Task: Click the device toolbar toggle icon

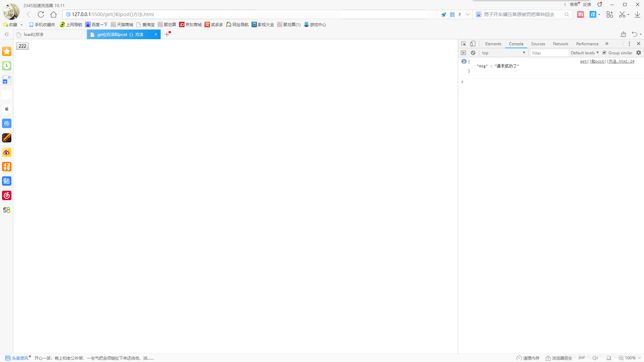Action: tap(473, 43)
